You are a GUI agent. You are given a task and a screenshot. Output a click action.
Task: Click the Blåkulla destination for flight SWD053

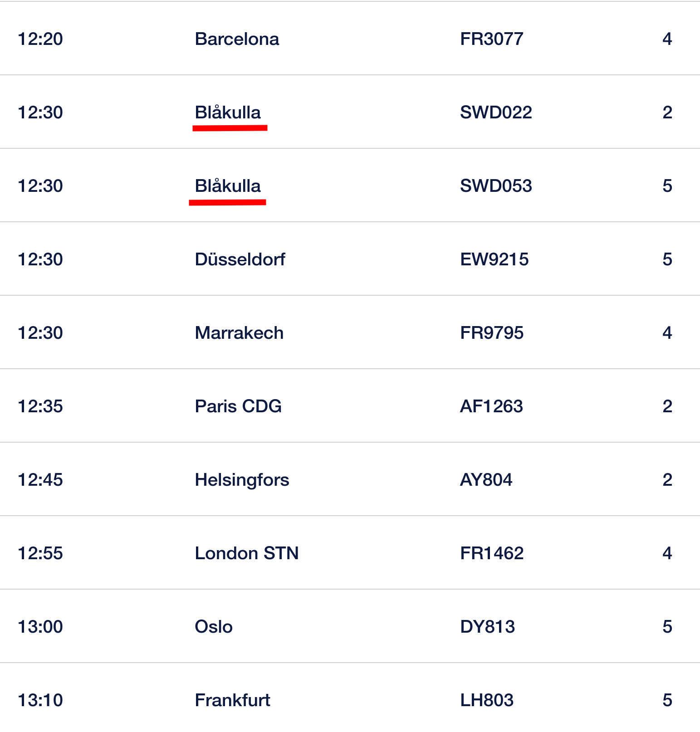pyautogui.click(x=228, y=186)
